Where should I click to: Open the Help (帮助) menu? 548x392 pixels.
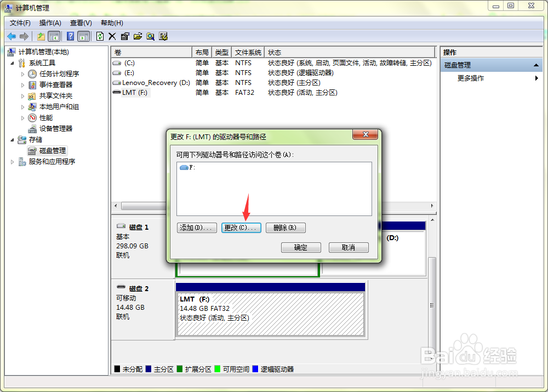(x=112, y=23)
